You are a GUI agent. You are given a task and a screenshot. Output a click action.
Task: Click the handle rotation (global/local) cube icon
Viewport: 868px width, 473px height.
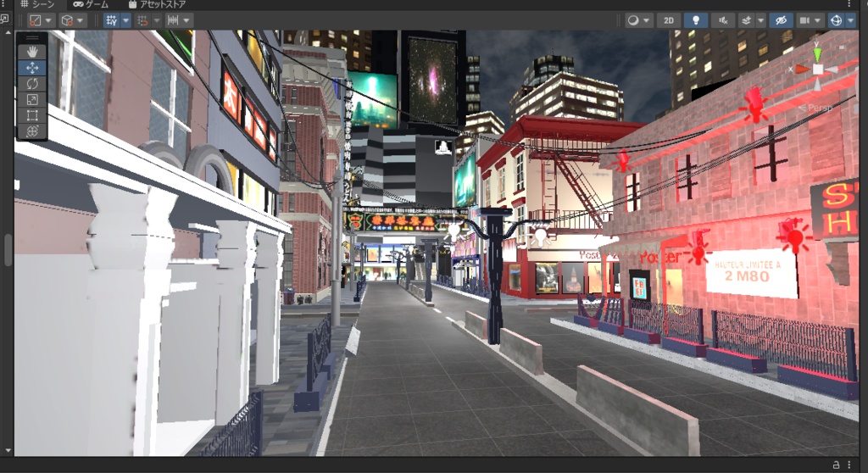click(67, 20)
